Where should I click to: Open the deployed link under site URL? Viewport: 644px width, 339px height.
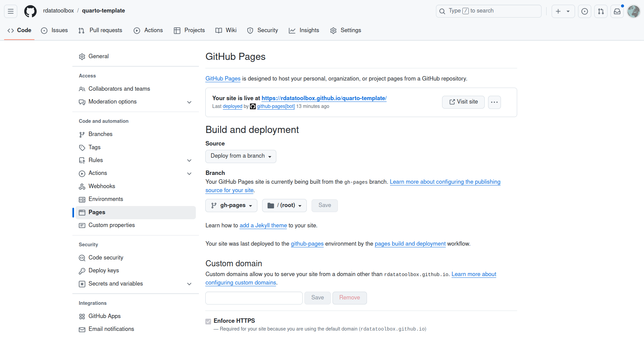[232, 106]
